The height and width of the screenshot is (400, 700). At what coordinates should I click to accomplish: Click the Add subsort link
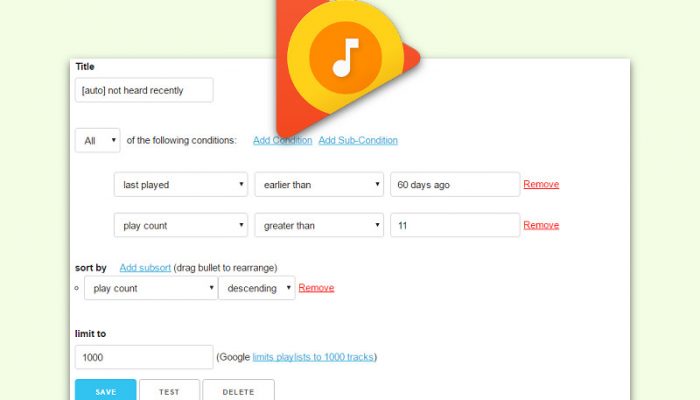[145, 268]
